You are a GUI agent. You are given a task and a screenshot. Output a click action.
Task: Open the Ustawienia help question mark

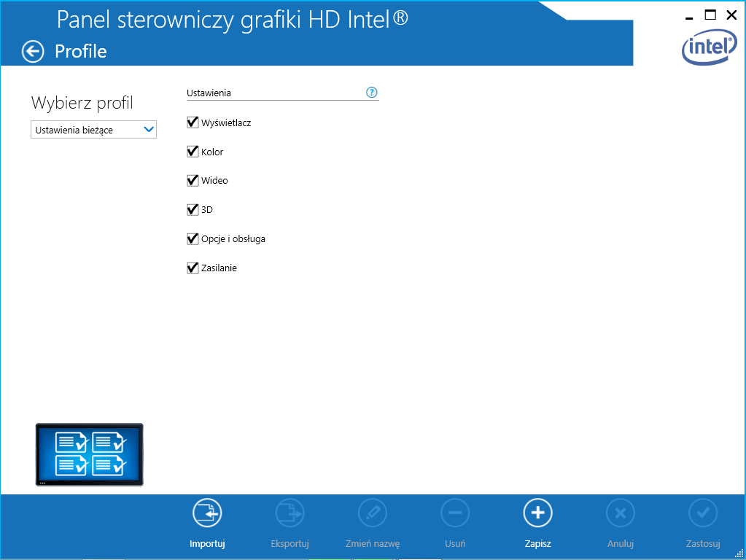coord(372,93)
